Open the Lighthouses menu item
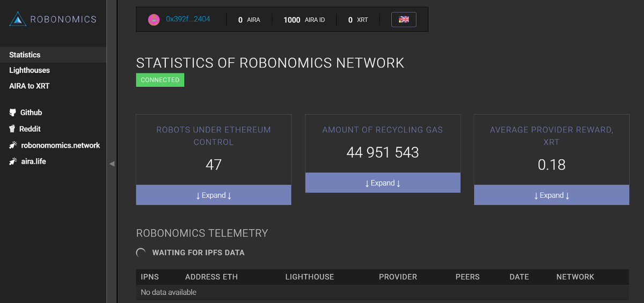The width and height of the screenshot is (644, 303). click(30, 70)
